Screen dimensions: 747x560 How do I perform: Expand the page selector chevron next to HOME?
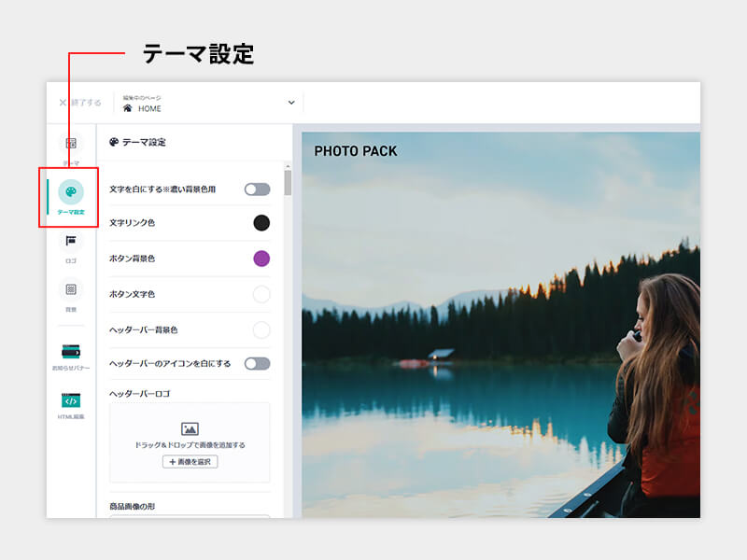point(291,103)
